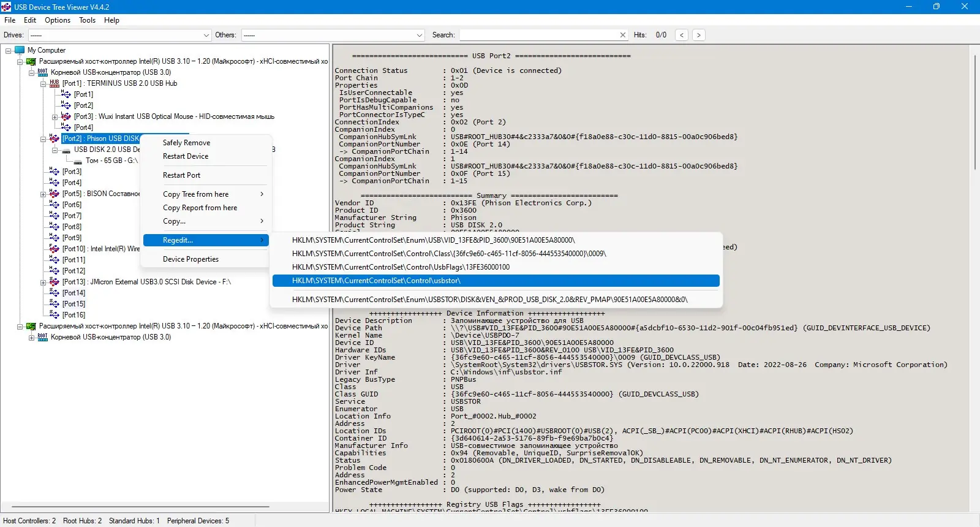Viewport: 980px width, 527px height.
Task: Click the TERMINUS USB 2.0 Hub icon
Action: 55,83
